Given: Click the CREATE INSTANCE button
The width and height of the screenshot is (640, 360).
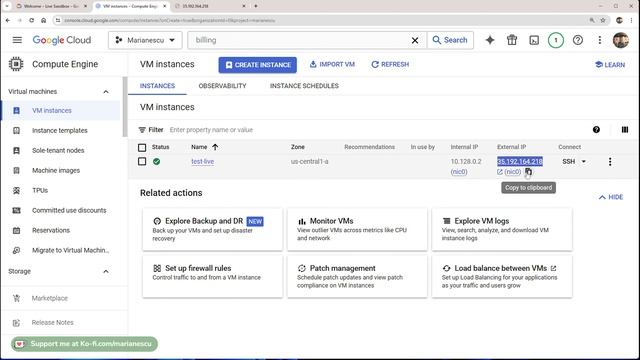Looking at the screenshot, I should tap(258, 65).
